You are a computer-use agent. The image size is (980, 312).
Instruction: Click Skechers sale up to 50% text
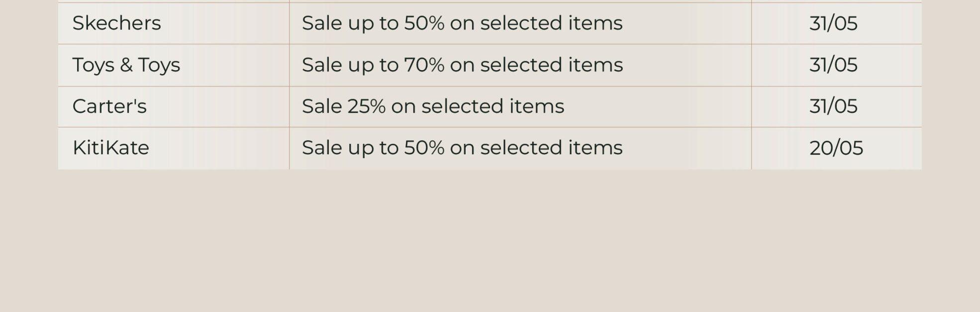(x=462, y=23)
